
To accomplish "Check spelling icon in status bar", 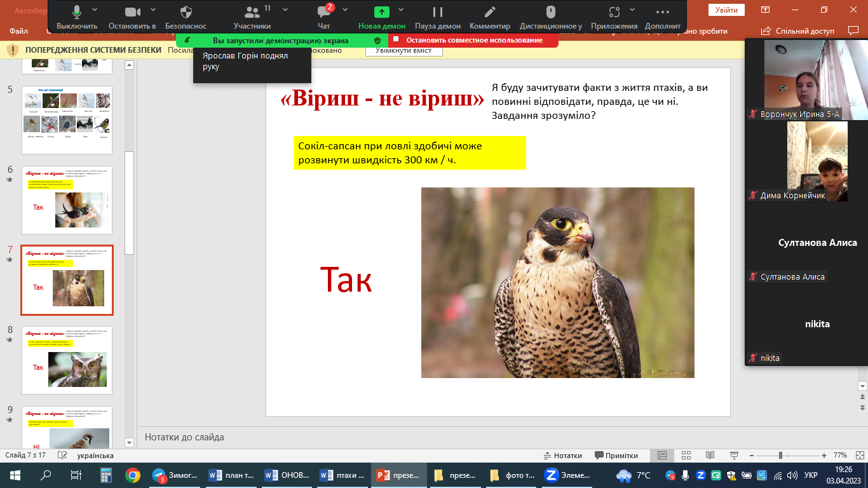I will pos(62,456).
